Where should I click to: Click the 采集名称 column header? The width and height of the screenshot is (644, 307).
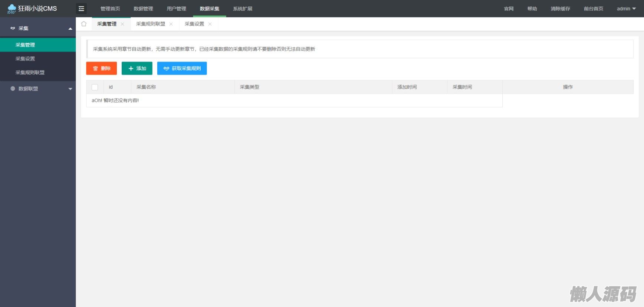[x=146, y=87]
